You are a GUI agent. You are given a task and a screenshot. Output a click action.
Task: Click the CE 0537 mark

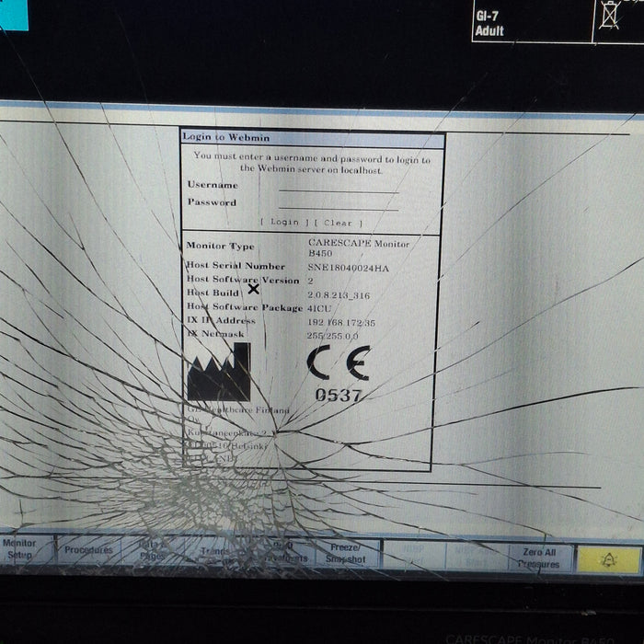339,374
